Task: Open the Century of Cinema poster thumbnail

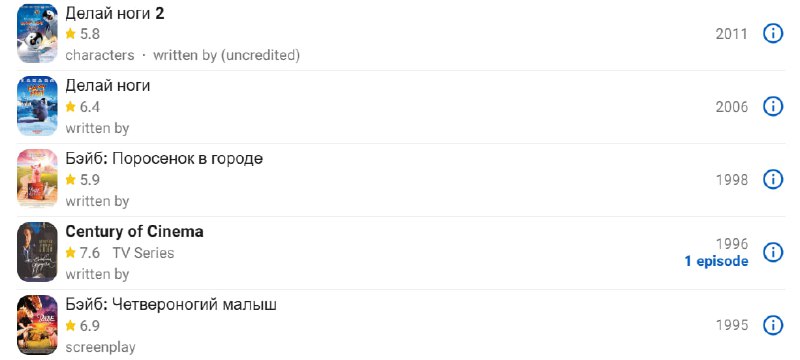Action: click(x=37, y=252)
